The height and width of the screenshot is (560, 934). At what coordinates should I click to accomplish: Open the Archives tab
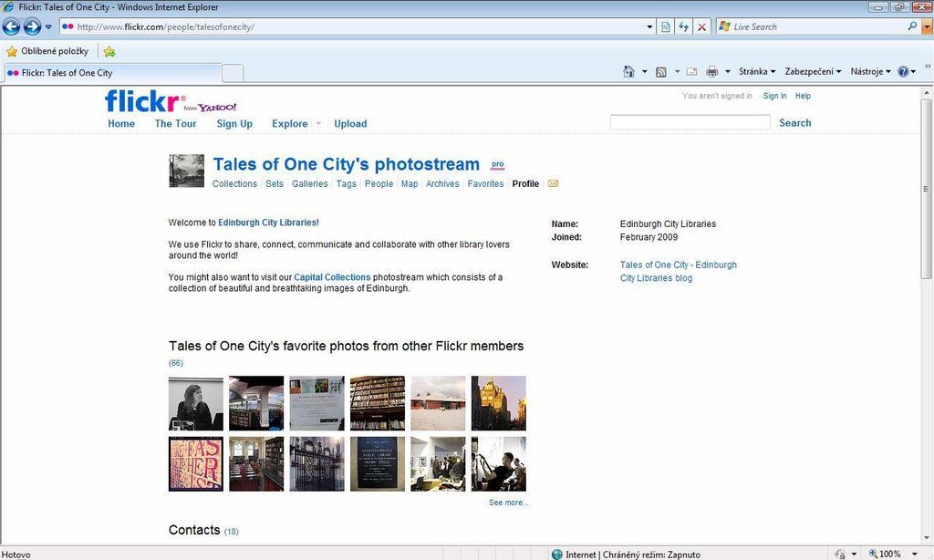coord(442,184)
